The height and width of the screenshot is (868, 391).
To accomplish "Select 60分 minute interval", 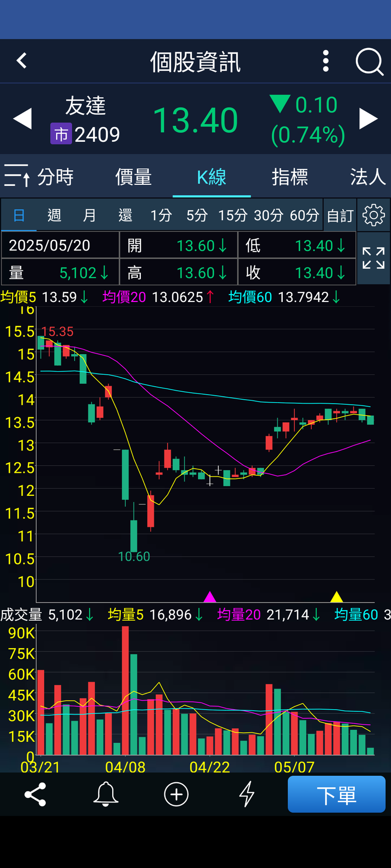I will [x=305, y=215].
